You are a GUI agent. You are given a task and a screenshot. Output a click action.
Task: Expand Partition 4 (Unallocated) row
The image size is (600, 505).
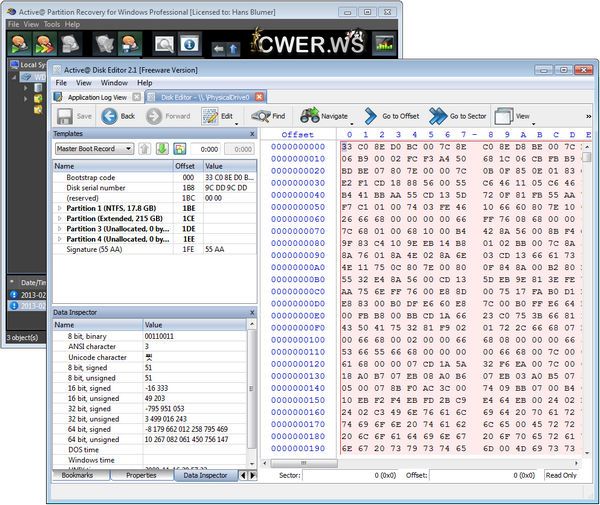60,239
